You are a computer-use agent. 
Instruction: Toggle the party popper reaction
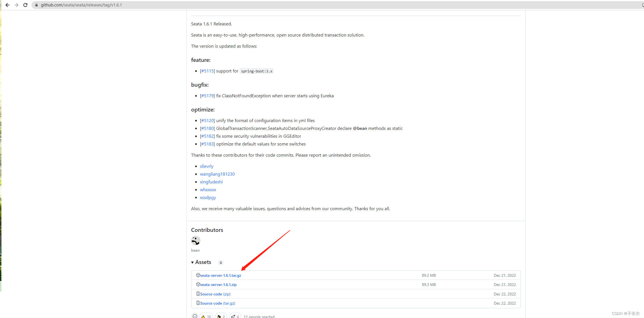221,316
